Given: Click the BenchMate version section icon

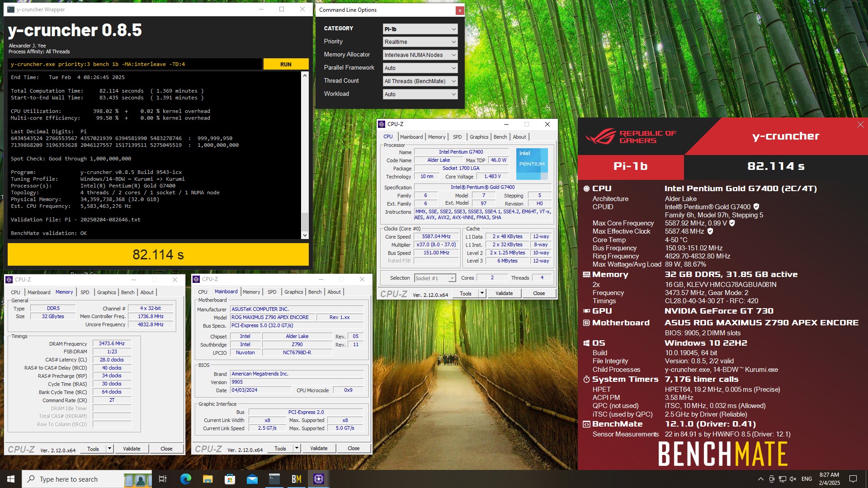Looking at the screenshot, I should [586, 424].
